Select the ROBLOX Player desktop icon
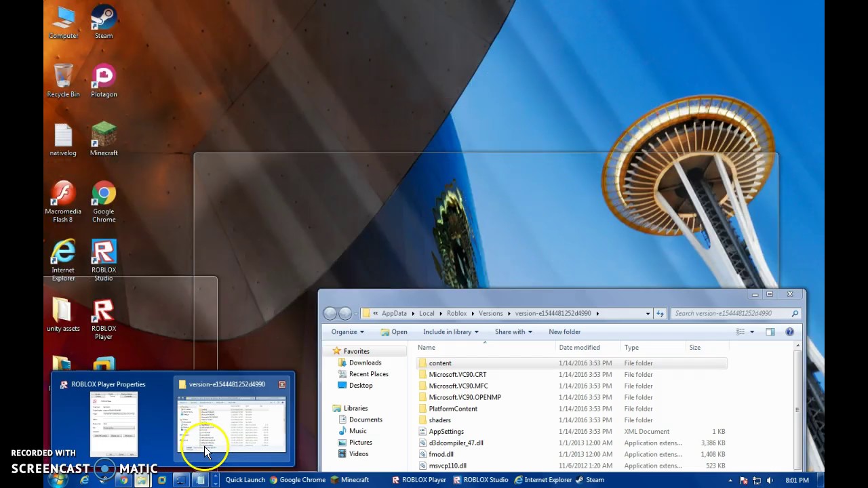 (x=104, y=319)
